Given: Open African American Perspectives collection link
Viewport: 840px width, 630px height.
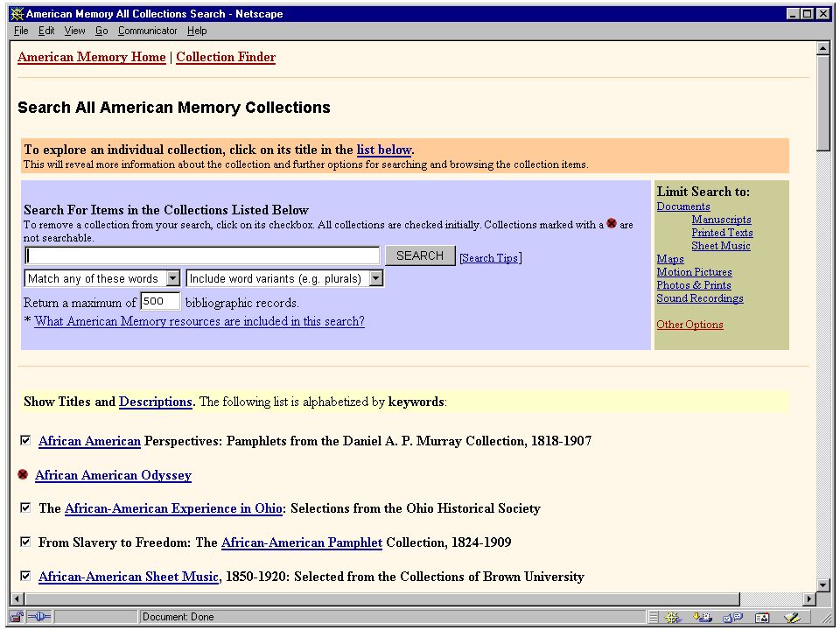Looking at the screenshot, I should coord(89,441).
